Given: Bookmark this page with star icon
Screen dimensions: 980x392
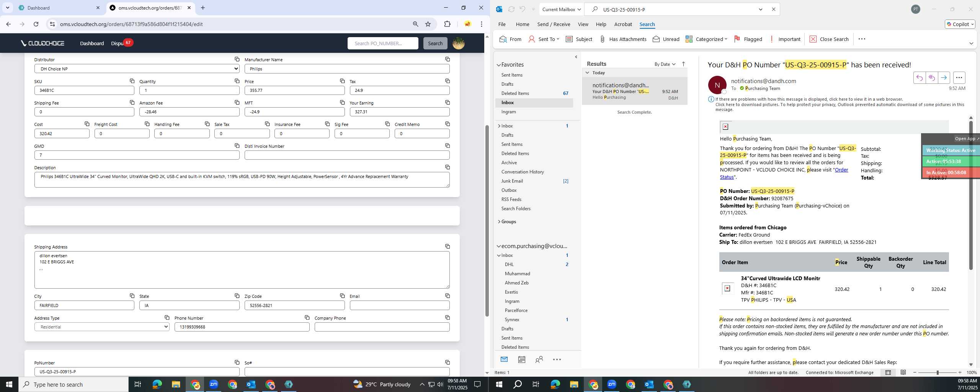Looking at the screenshot, I should 428,24.
